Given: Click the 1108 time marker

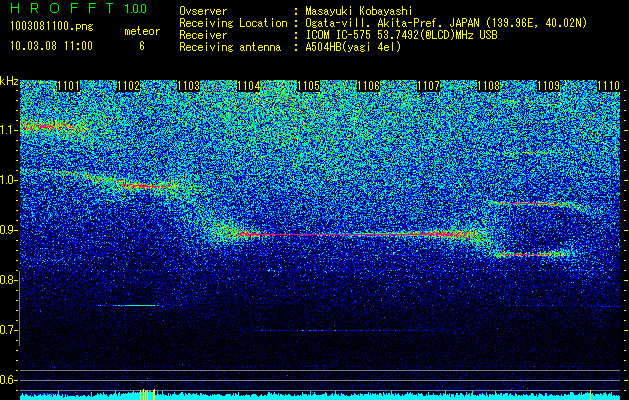Looking at the screenshot, I should coord(489,86).
